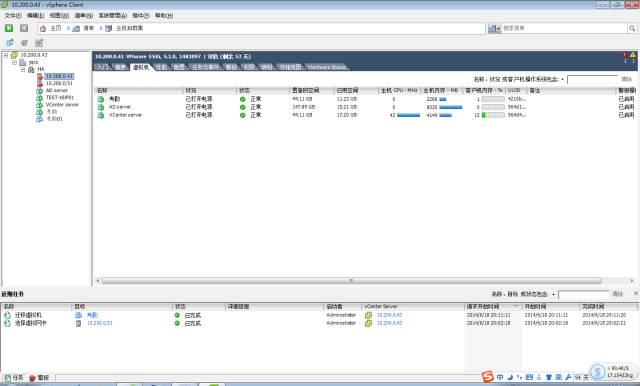
Task: Open the 清单(N) menu
Action: coord(83,16)
